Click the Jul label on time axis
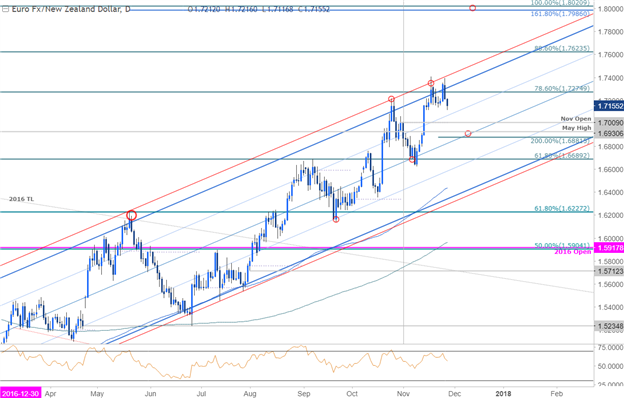Image resolution: width=624 pixels, height=398 pixels. [x=201, y=394]
